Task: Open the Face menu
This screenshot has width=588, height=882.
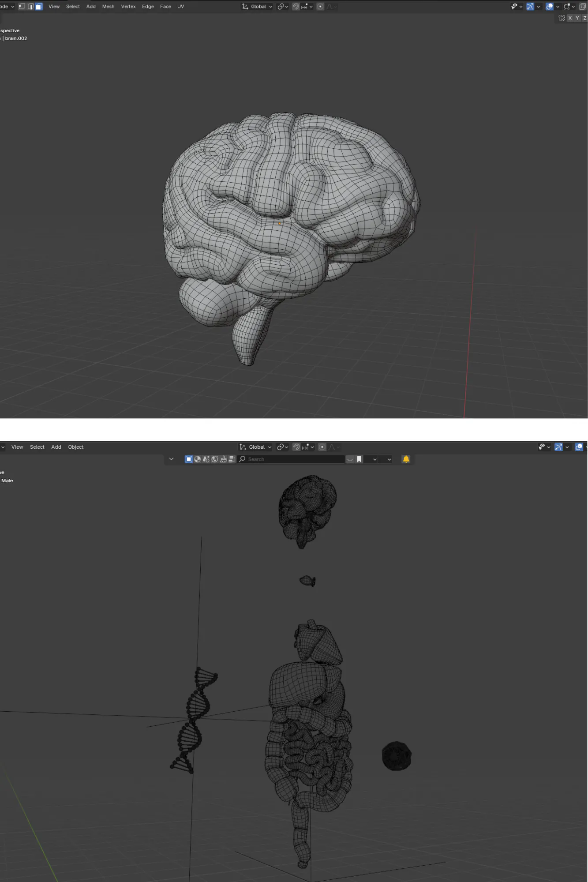Action: tap(165, 7)
